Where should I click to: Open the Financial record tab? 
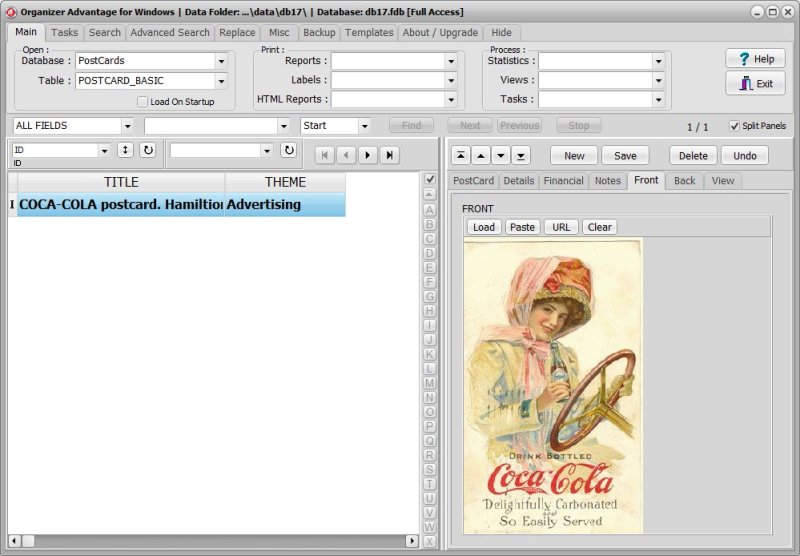pos(563,181)
